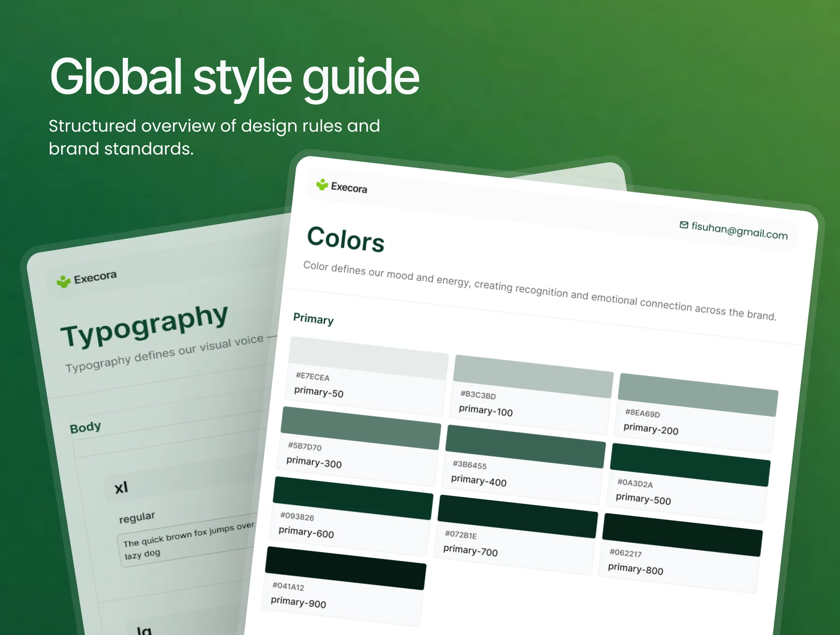
Task: Click the hex code #E7ECEA
Action: [313, 376]
